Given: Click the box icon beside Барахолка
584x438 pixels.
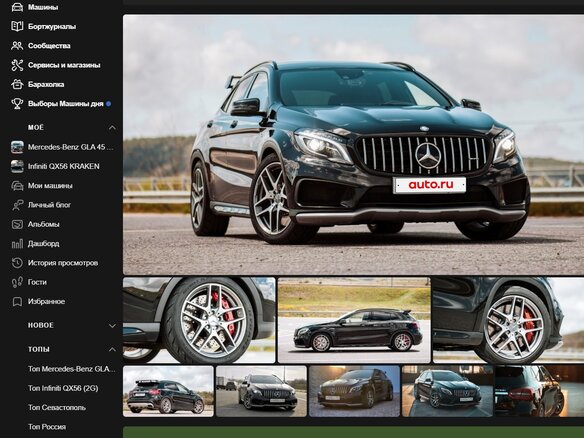Looking at the screenshot, I should (17, 84).
